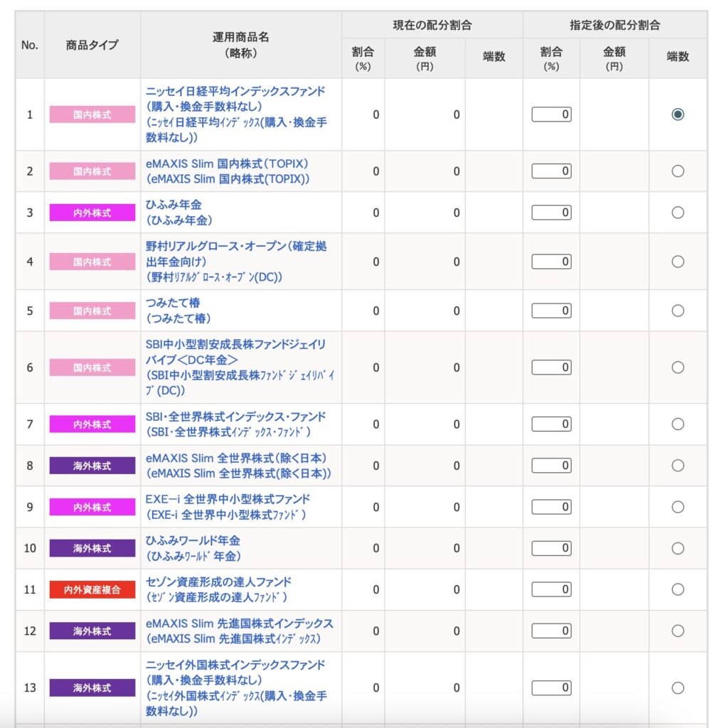Pick the 端数 radio for つみたて椿
719x728 pixels.
pyautogui.click(x=677, y=311)
